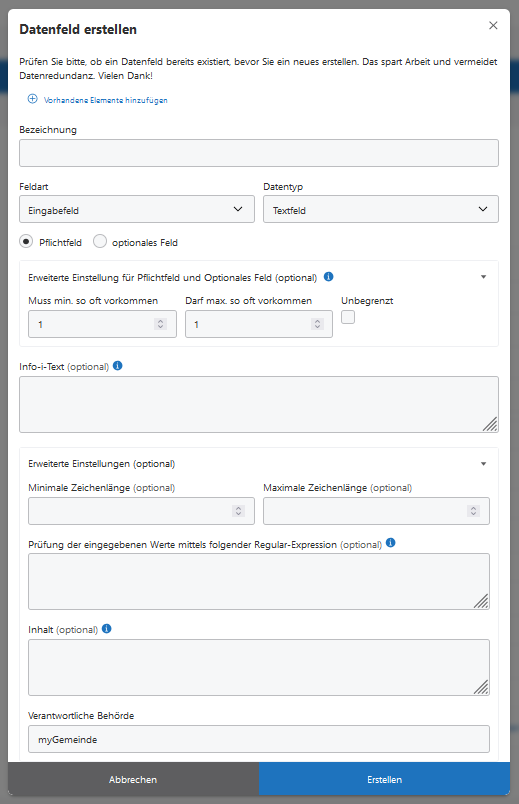The height and width of the screenshot is (804, 519).
Task: Show info tooltip for Info-i-Text
Action: pos(117,366)
